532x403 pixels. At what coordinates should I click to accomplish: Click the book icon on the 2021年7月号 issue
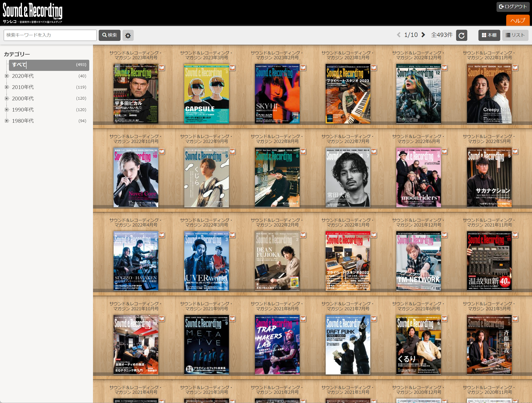(x=374, y=319)
